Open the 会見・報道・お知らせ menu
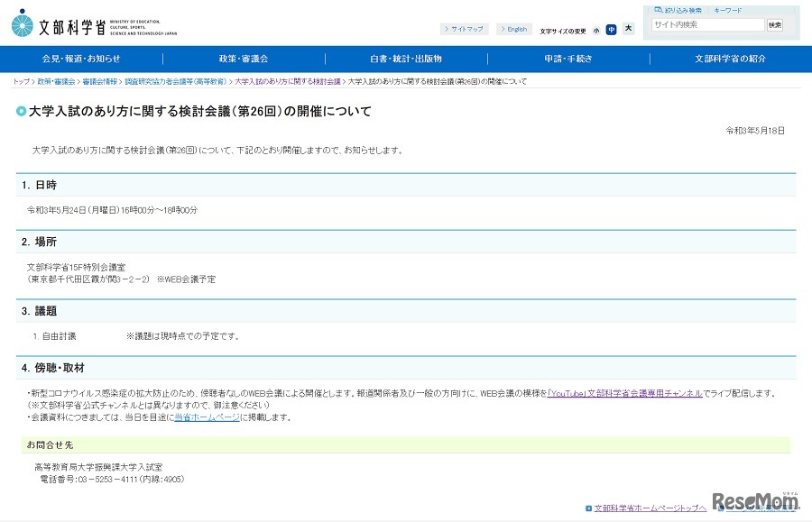Screen dimensions: 812x522 [x=81, y=59]
